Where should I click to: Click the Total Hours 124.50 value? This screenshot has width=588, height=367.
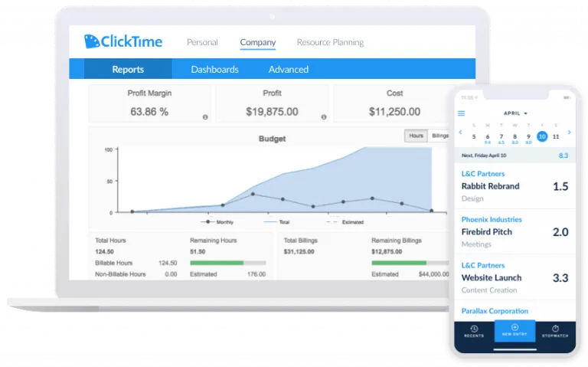coord(104,252)
